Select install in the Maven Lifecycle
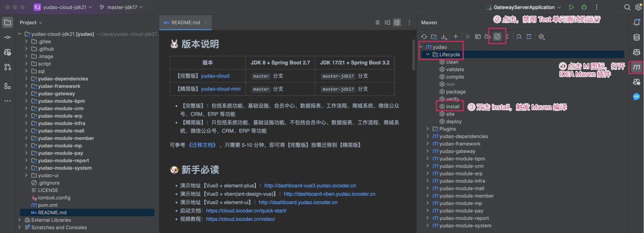This screenshot has width=644, height=233. 452,106
